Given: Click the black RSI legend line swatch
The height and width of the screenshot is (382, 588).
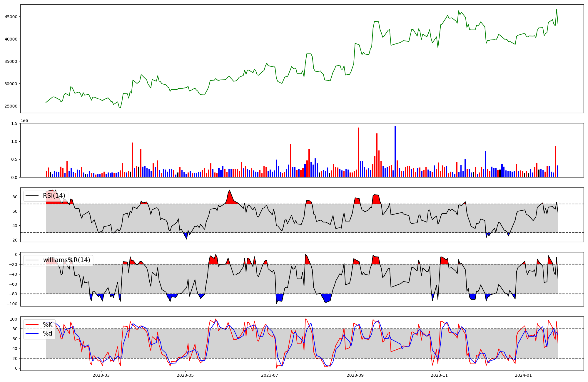Looking at the screenshot, I should [32, 196].
